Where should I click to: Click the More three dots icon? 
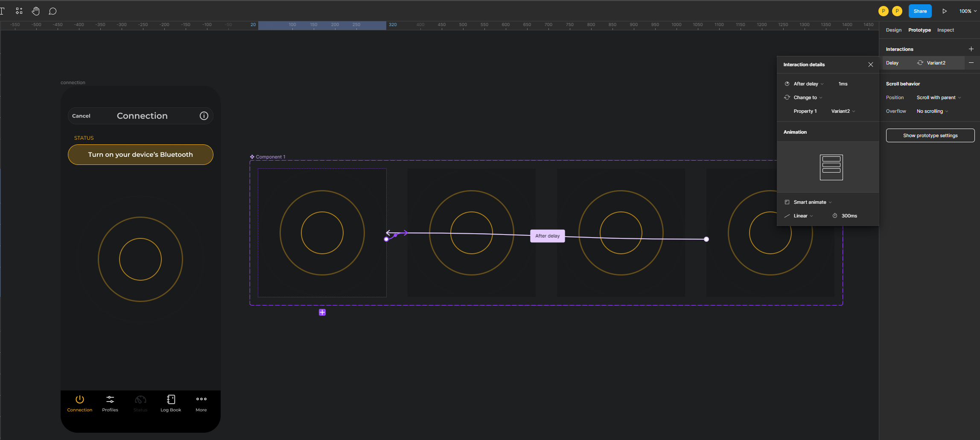pos(201,399)
